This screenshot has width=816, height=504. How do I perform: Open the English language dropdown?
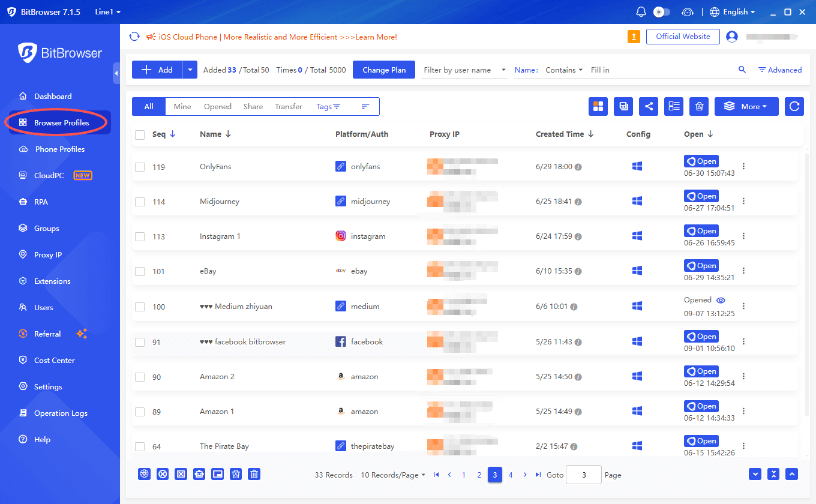(x=733, y=12)
